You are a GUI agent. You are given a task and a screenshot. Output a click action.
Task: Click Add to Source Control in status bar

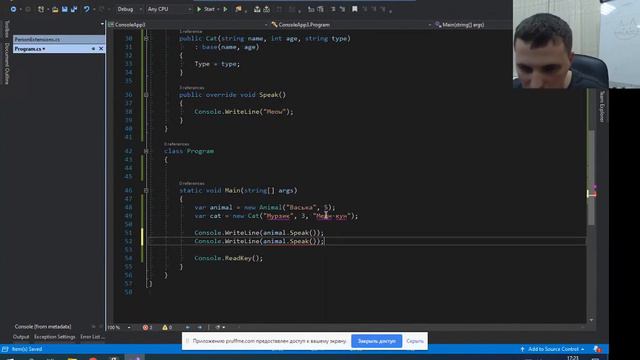coord(553,349)
